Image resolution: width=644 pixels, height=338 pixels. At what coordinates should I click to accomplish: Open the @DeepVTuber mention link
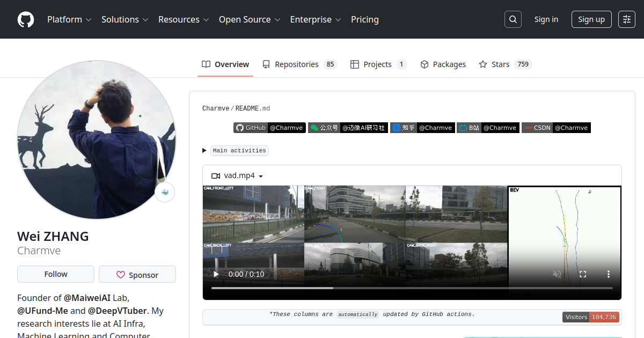(118, 311)
